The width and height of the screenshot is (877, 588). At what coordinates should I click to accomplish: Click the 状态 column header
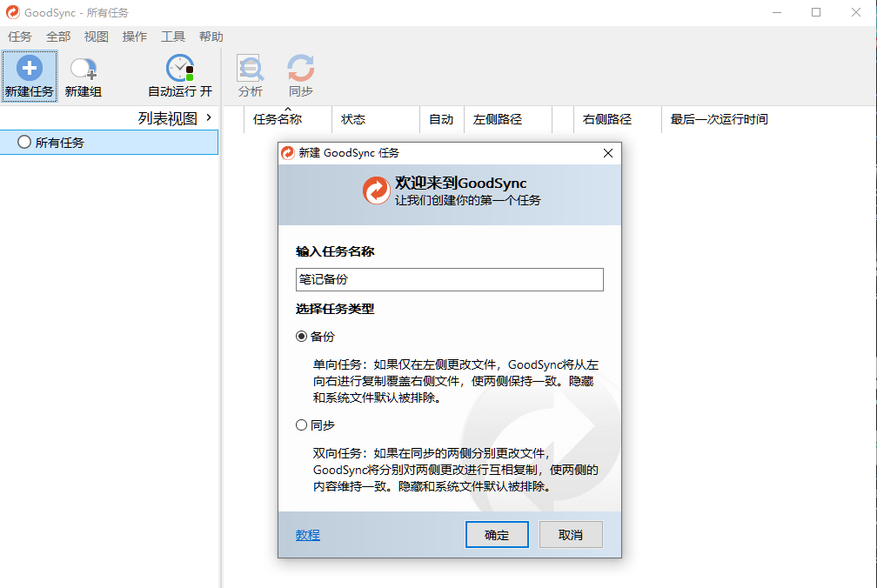pyautogui.click(x=376, y=119)
